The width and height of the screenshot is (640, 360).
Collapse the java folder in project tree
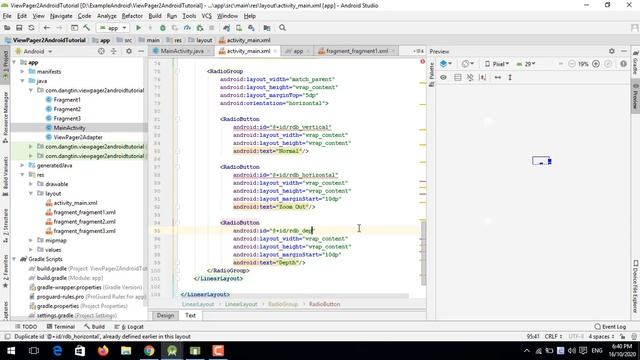pos(22,81)
